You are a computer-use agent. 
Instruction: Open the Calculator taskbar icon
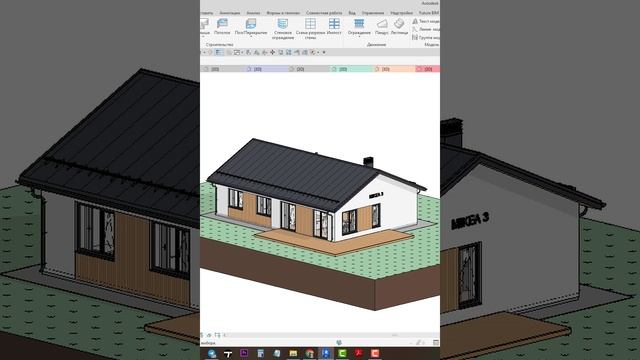click(x=260, y=353)
